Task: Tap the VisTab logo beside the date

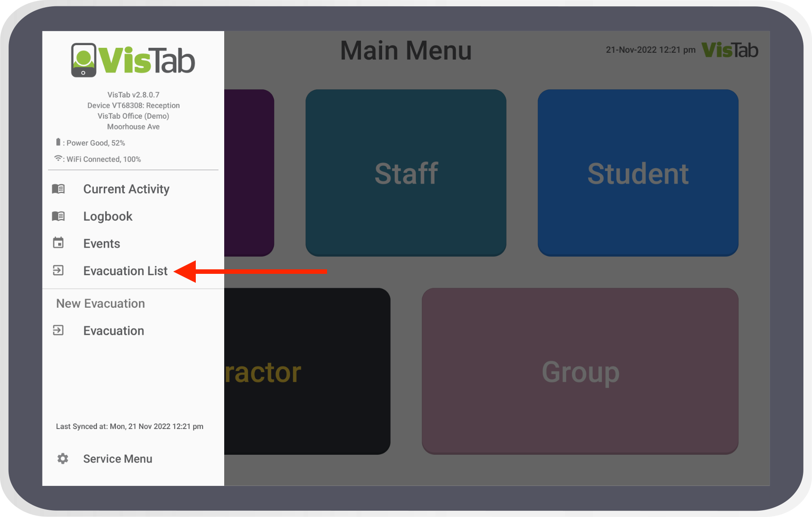Action: click(730, 50)
